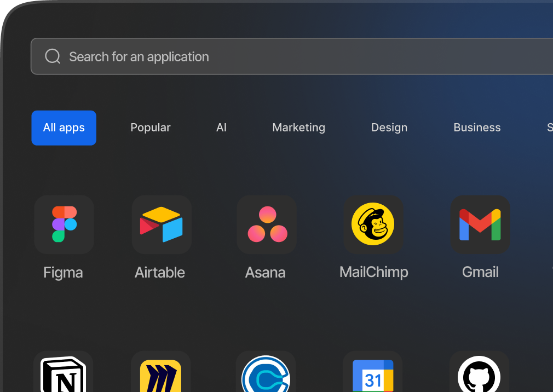Select the Notion app icon
The width and height of the screenshot is (553, 392).
coord(64,375)
